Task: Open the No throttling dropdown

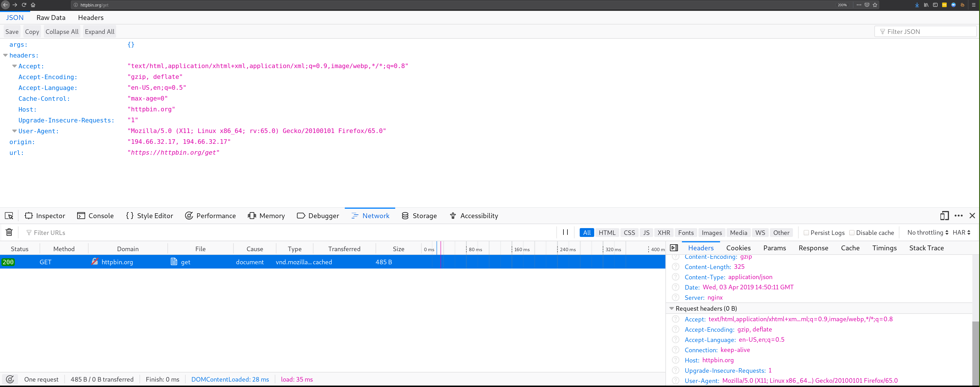Action: pos(928,232)
